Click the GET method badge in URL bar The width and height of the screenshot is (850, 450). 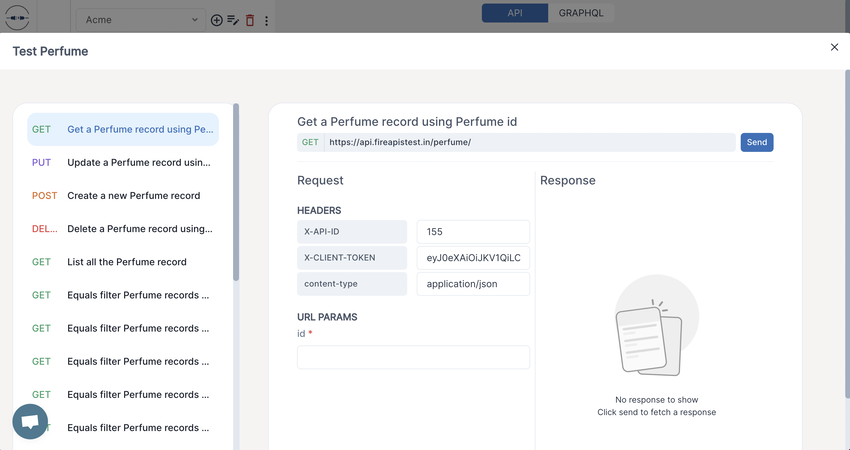tap(310, 143)
